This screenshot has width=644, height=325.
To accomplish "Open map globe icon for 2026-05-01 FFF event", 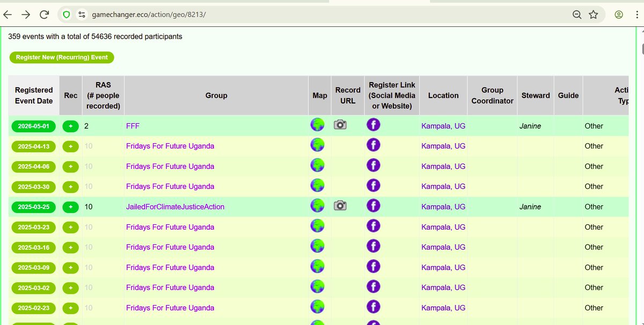I will click(318, 125).
